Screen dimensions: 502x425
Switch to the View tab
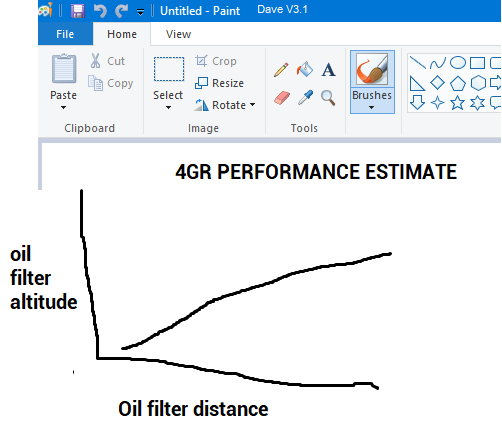point(178,34)
